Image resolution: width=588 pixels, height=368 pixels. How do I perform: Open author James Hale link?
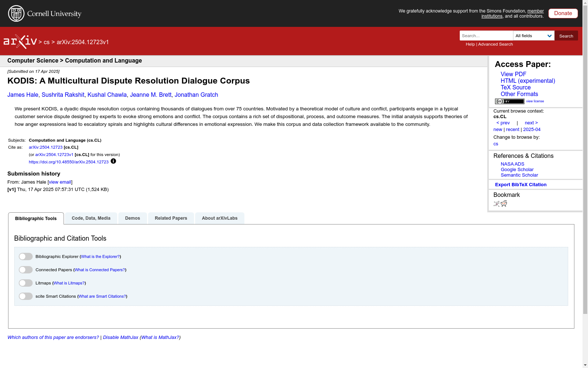click(23, 95)
